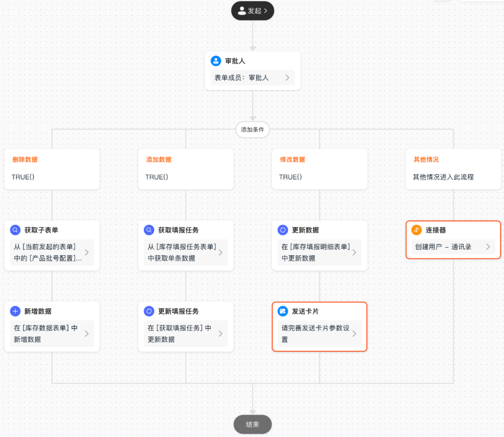Click the 添加条件 button

pyautogui.click(x=252, y=130)
